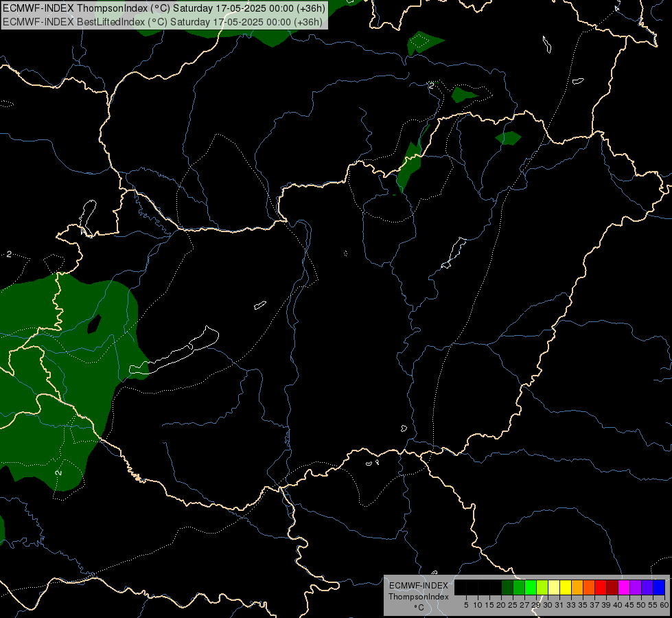Screen dimensions: 672x618
Task: Click the "°C" unit label in legend
Action: tap(419, 608)
